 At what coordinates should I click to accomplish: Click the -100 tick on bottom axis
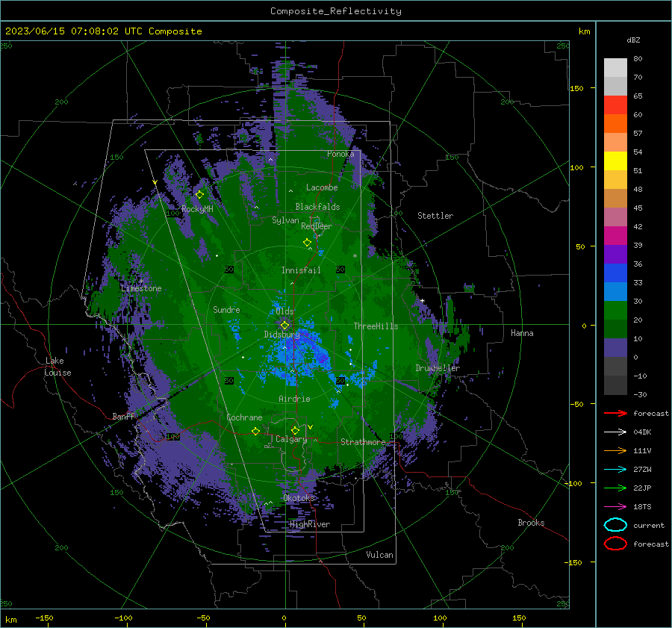tap(123, 618)
